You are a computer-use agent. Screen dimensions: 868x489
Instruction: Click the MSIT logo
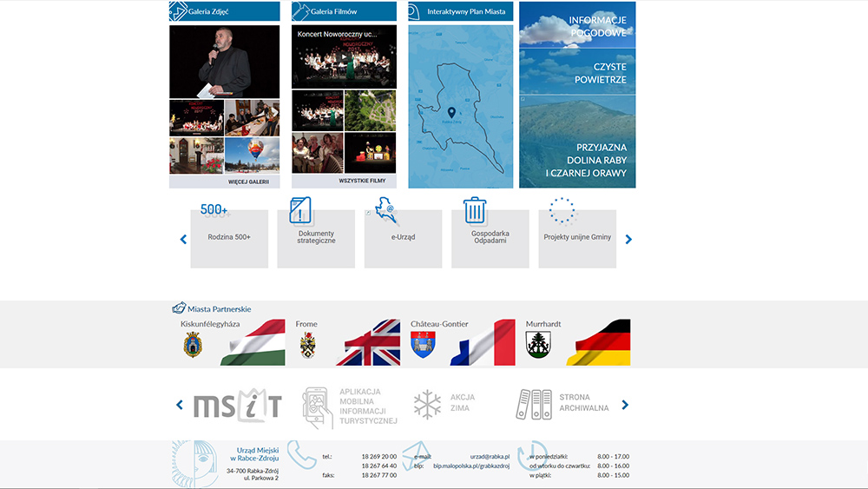237,406
